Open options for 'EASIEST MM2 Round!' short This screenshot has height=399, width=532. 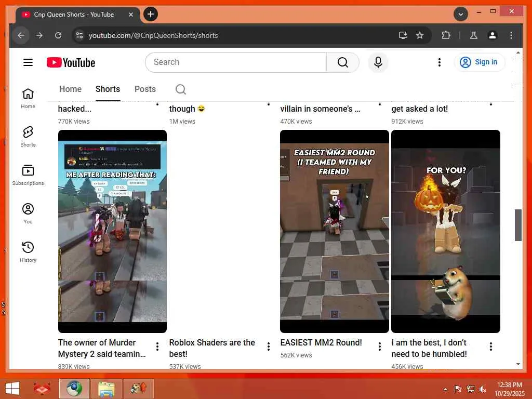tap(380, 347)
